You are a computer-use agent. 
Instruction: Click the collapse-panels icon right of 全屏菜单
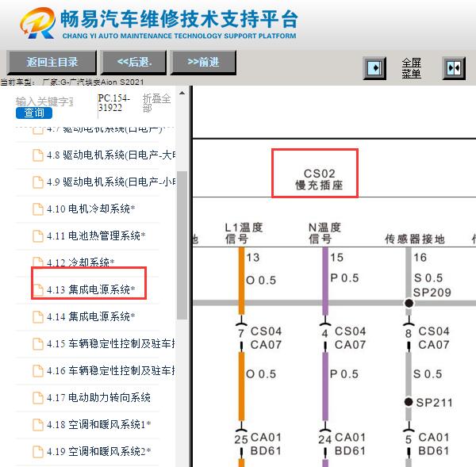click(x=454, y=68)
